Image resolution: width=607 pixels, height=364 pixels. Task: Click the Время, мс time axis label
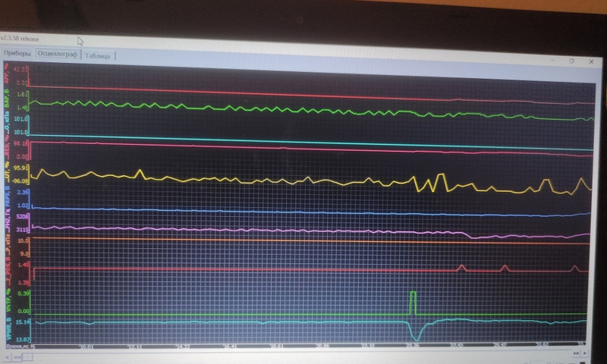pyautogui.click(x=20, y=346)
